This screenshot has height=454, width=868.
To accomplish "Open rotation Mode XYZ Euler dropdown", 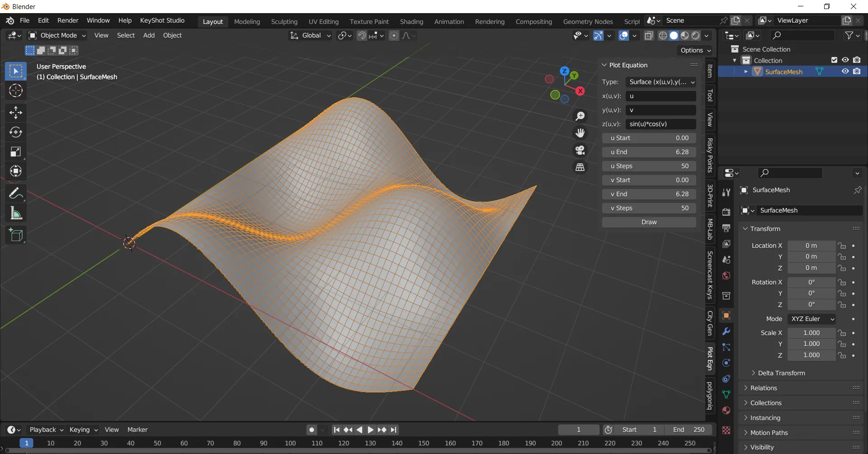I will [x=811, y=319].
